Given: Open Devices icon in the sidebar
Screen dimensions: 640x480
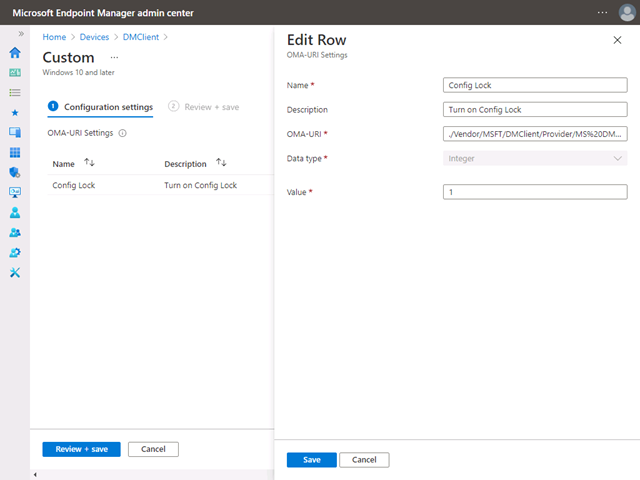Looking at the screenshot, I should pos(15,132).
